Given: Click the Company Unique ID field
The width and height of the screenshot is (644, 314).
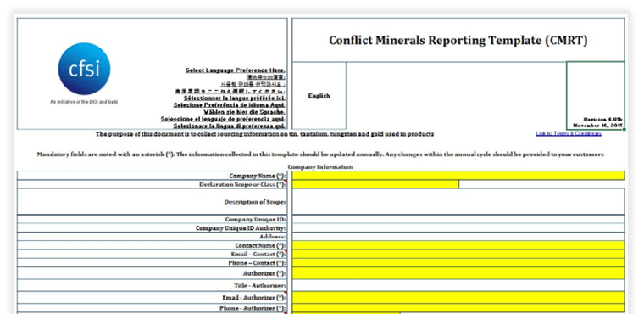Looking at the screenshot, I should coord(458,219).
